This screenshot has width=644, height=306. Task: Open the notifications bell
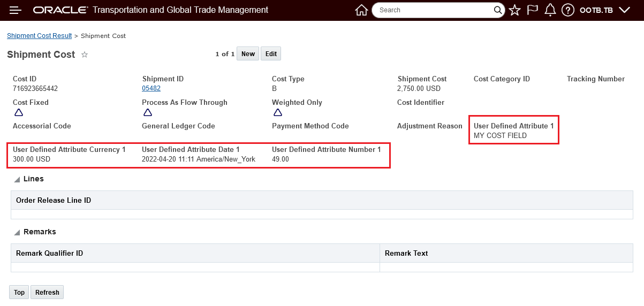[550, 10]
